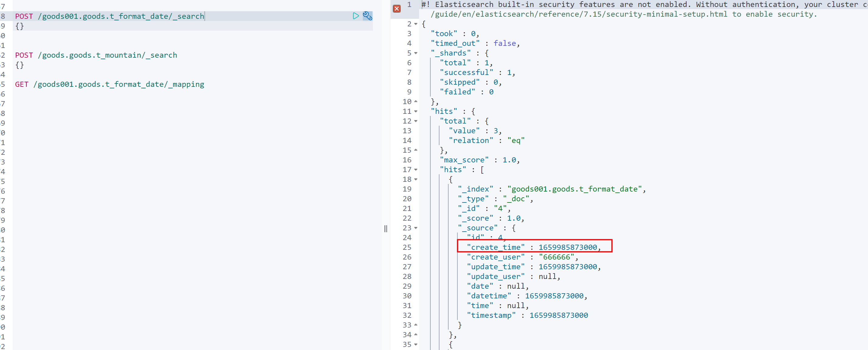The image size is (868, 350).
Task: Fold the second hit at line 35
Action: 416,344
